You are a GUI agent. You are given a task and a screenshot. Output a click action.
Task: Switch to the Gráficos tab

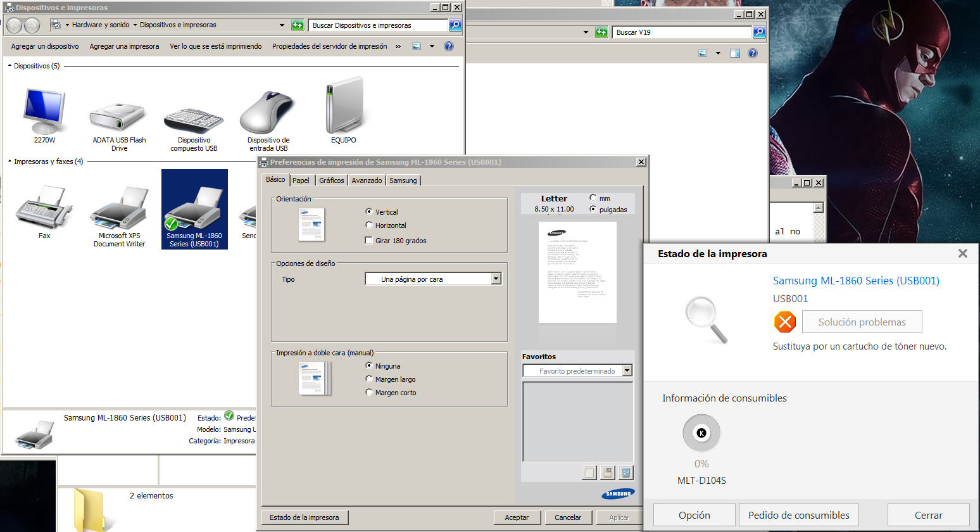coord(332,180)
